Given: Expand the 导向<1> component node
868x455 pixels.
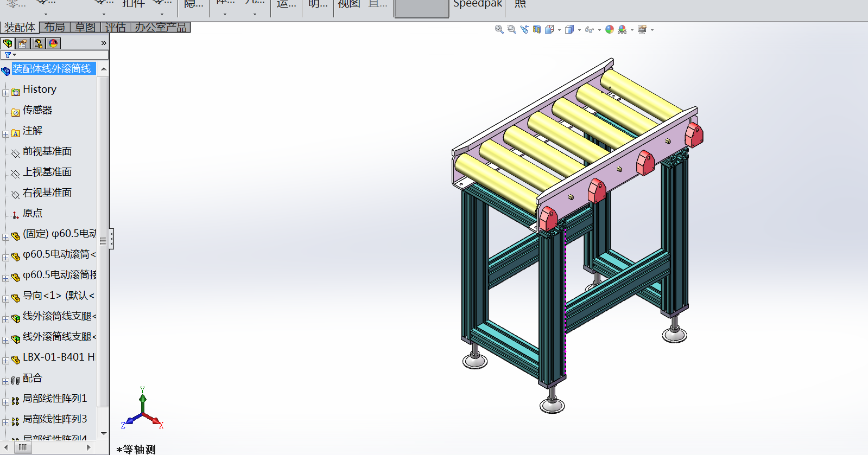Looking at the screenshot, I should [5, 299].
